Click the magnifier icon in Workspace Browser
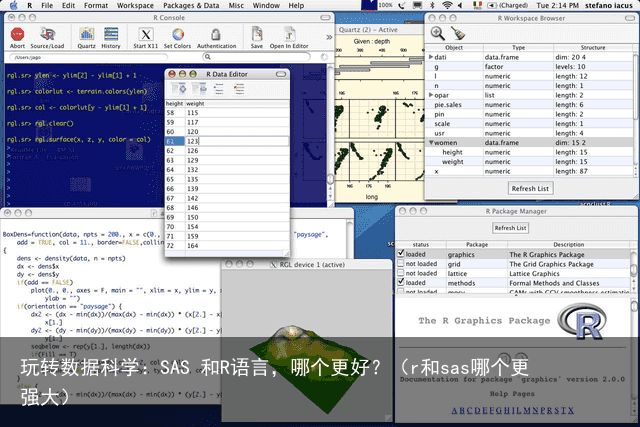Viewport: 640px width, 427px height. click(x=438, y=33)
